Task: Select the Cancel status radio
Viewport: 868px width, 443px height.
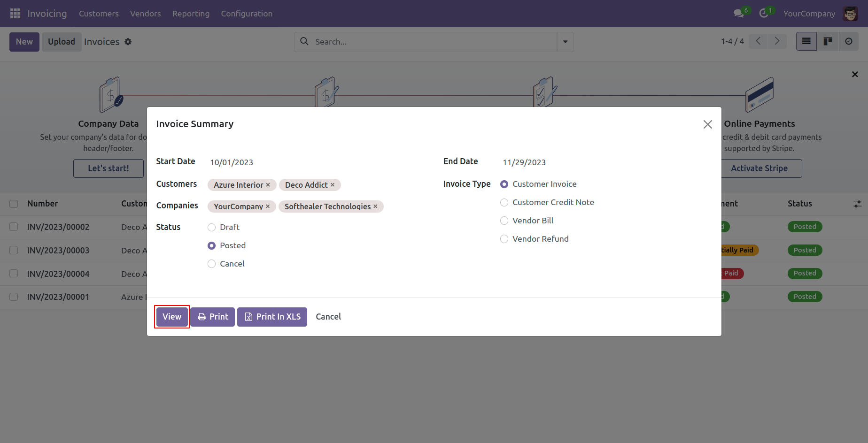Action: click(211, 264)
